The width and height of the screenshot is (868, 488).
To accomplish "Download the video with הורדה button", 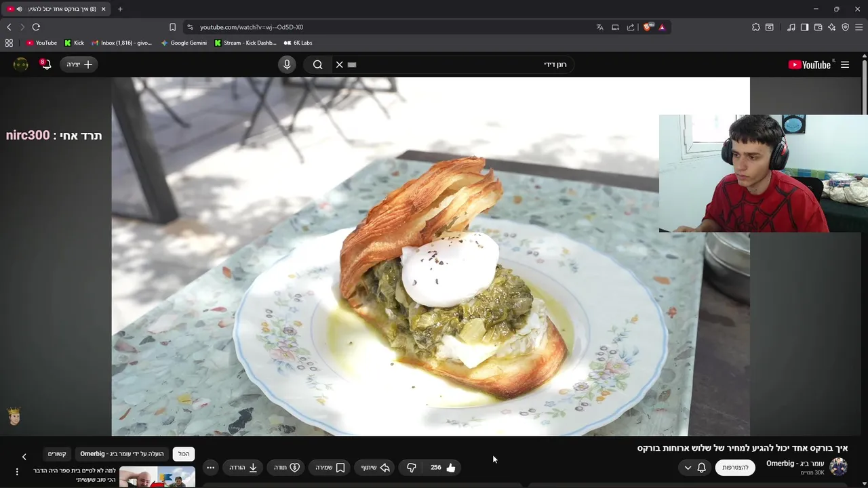I will tap(243, 468).
